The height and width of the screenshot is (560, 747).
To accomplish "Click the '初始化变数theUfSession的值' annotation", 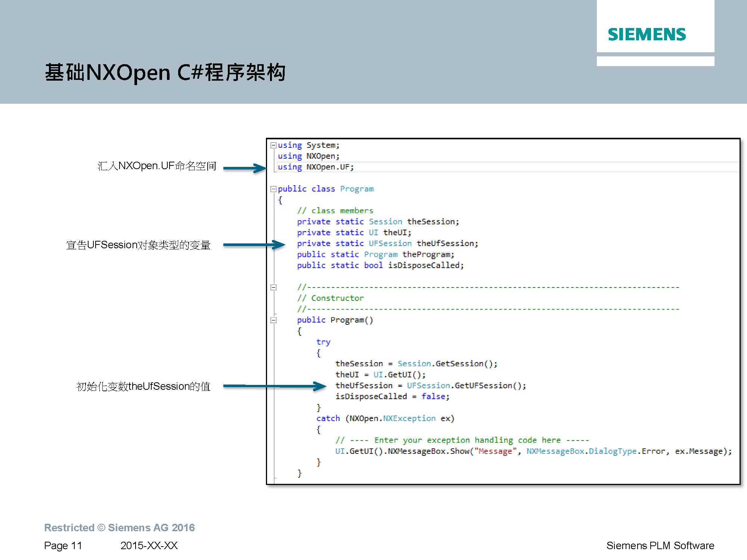I will pos(143,386).
